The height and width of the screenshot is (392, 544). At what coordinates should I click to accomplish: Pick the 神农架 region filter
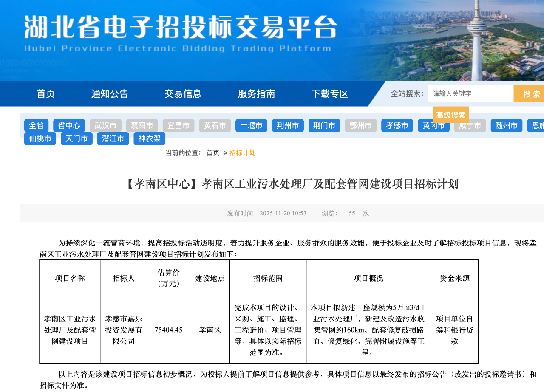pos(149,139)
